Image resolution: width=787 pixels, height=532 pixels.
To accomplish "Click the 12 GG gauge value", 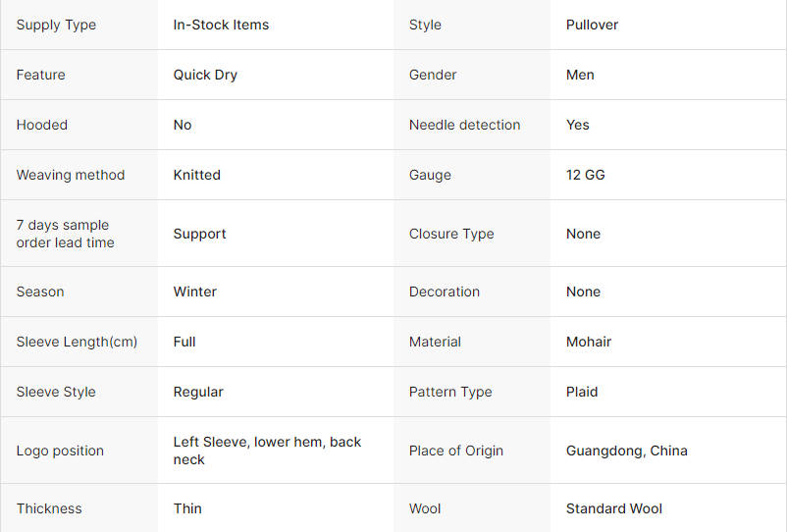I will point(585,175).
